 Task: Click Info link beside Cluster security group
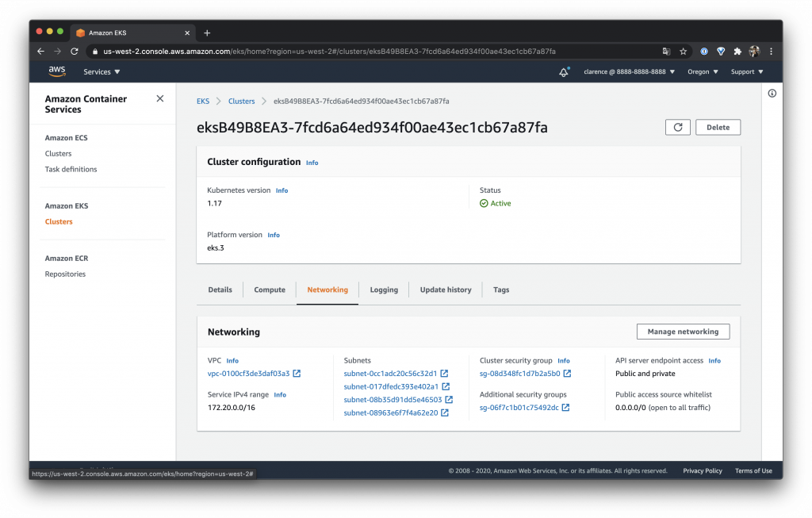tap(564, 360)
